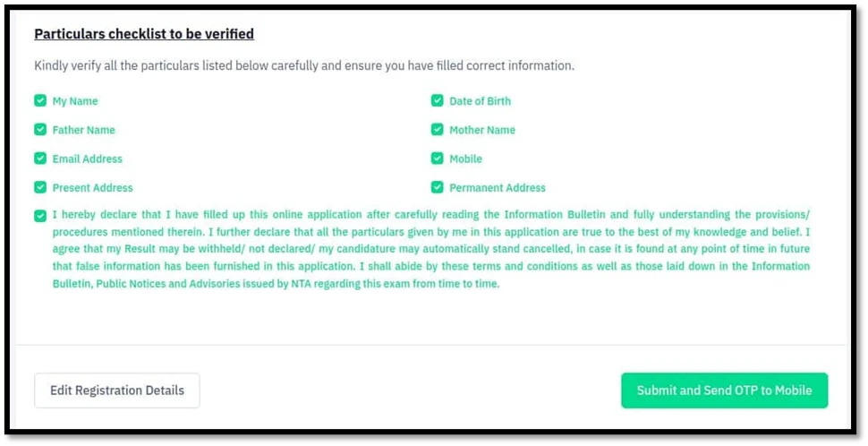868x446 pixels.
Task: Click the declaration paragraph text
Action: pyautogui.click(x=430, y=249)
